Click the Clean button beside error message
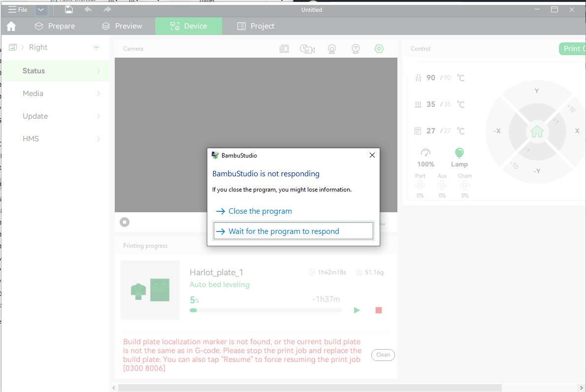This screenshot has width=586, height=392. click(383, 355)
